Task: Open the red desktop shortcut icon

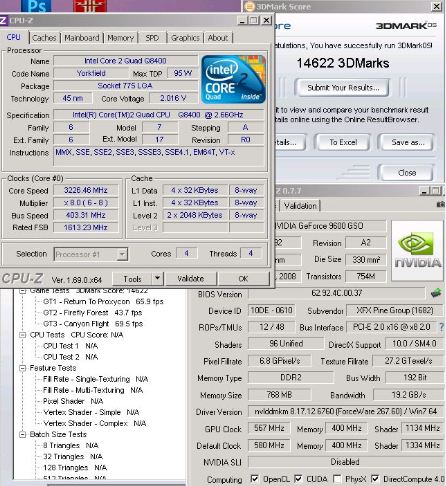Action: coord(90,6)
